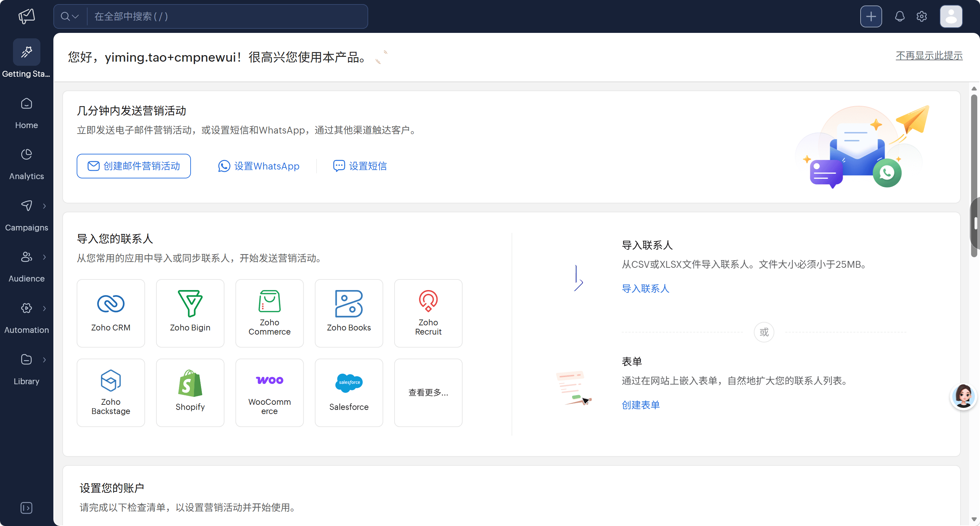Expand the Audience submenu chevron
The image size is (980, 526).
(44, 257)
